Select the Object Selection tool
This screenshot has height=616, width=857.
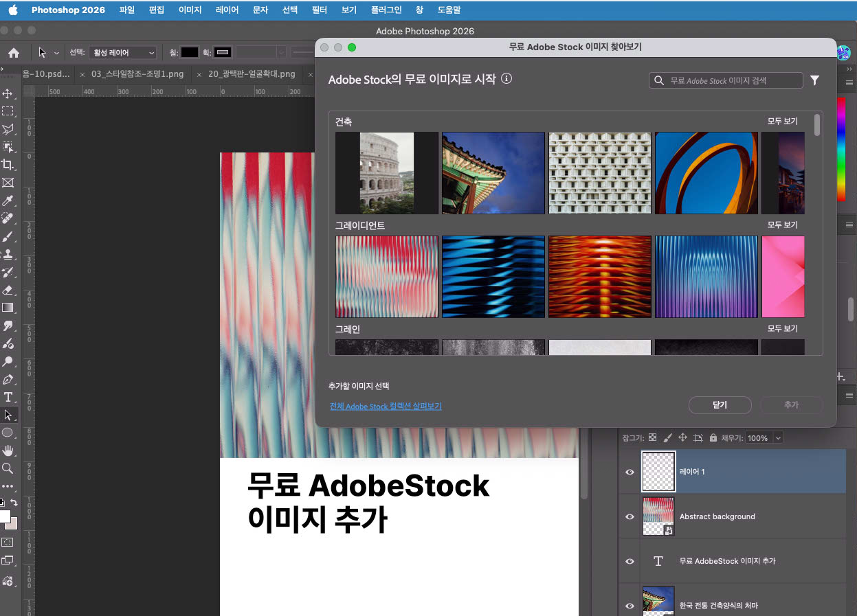(x=8, y=147)
